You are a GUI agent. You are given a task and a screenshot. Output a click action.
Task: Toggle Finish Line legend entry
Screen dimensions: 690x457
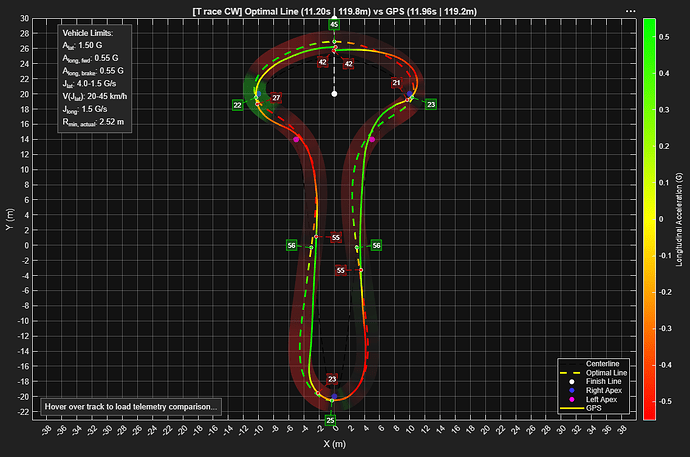point(593,381)
